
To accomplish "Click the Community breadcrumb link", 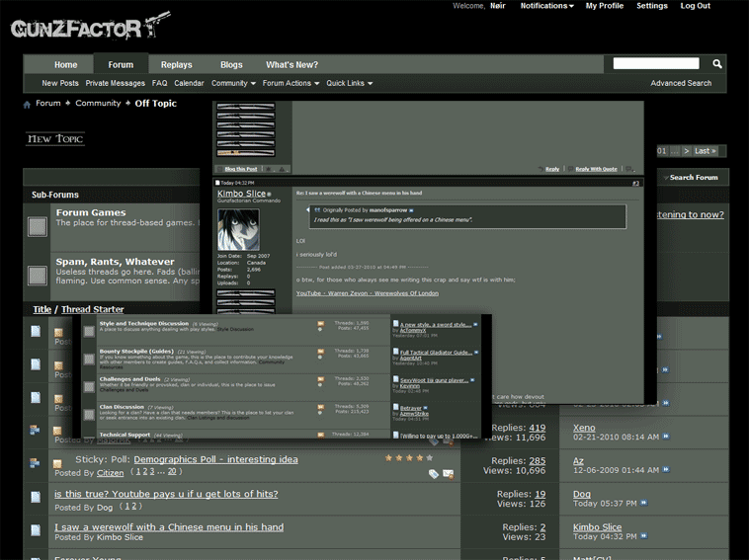I will click(x=98, y=103).
